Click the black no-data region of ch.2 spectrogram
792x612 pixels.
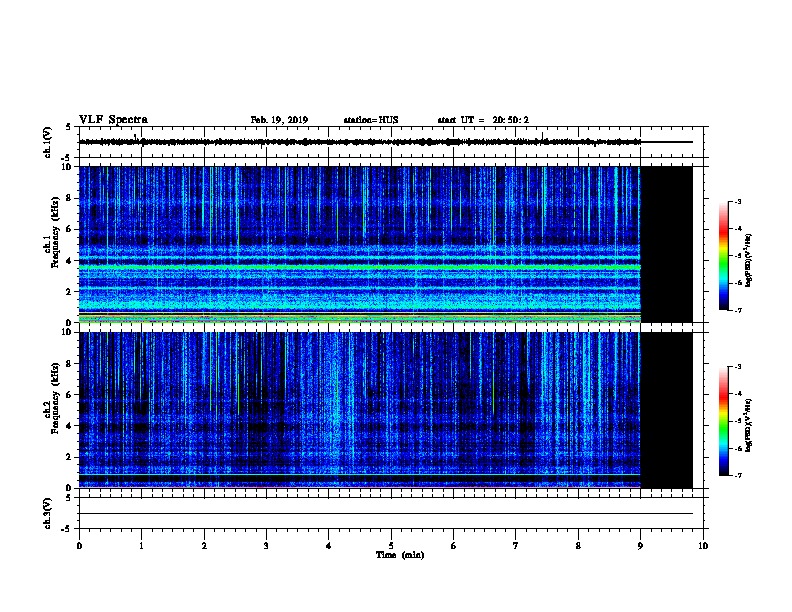point(667,410)
